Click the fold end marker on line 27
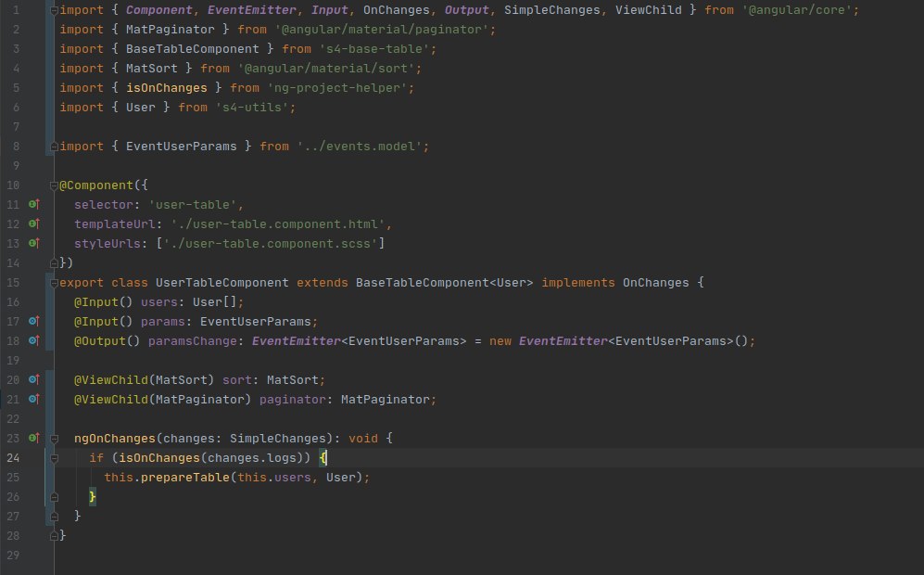 click(x=54, y=517)
